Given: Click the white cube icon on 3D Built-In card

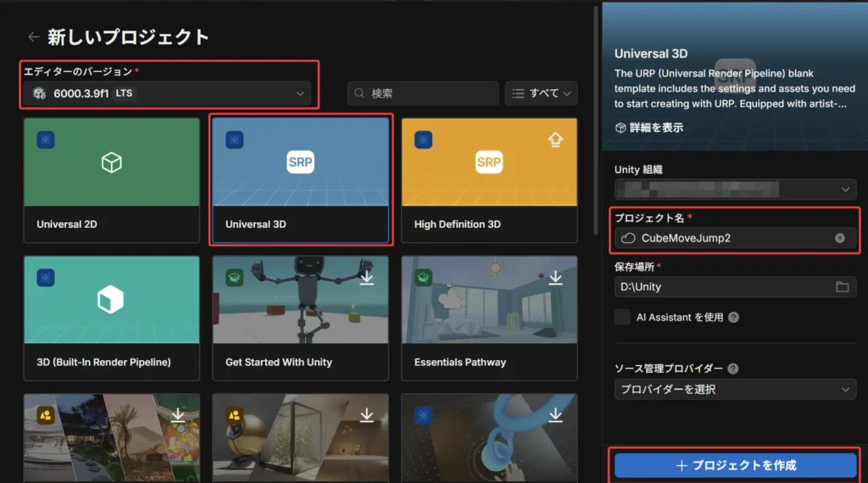Looking at the screenshot, I should coord(111,299).
